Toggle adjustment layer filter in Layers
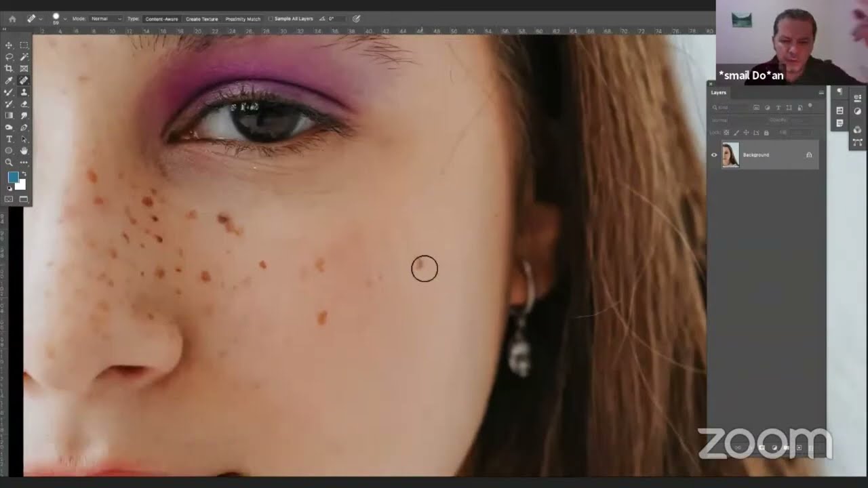This screenshot has width=868, height=488. [767, 107]
